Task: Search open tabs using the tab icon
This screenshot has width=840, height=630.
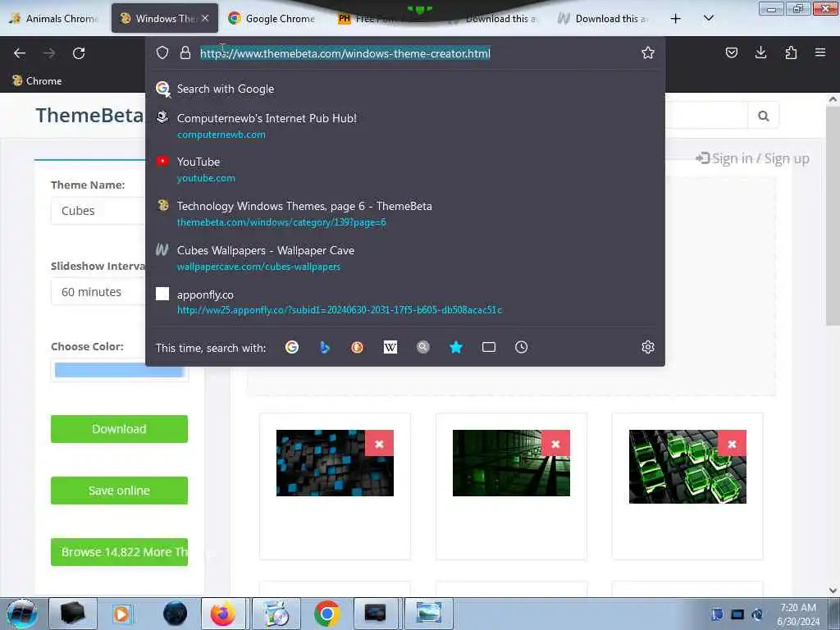Action: [489, 347]
